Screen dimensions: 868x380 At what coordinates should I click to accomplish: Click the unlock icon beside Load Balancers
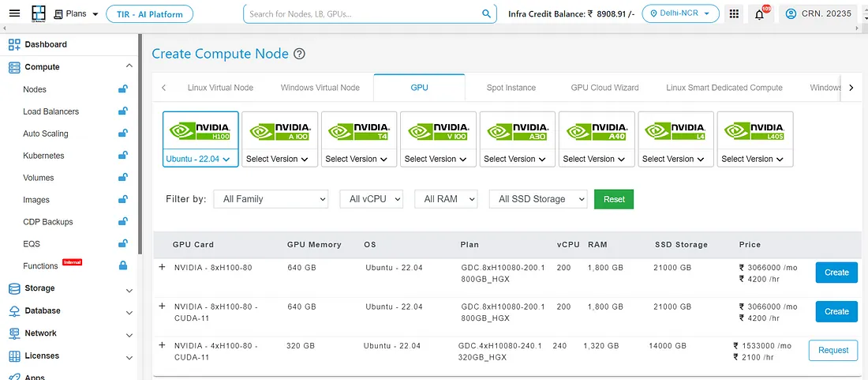click(123, 111)
